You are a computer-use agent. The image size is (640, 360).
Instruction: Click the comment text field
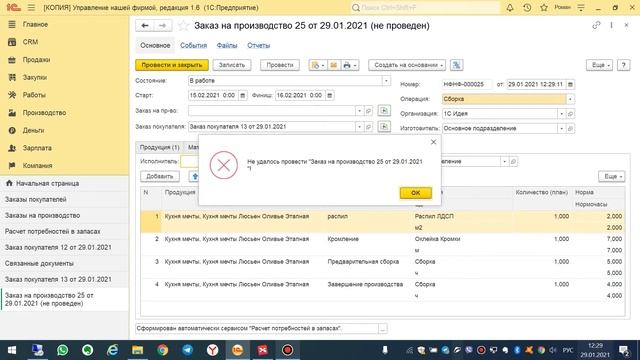[257, 329]
